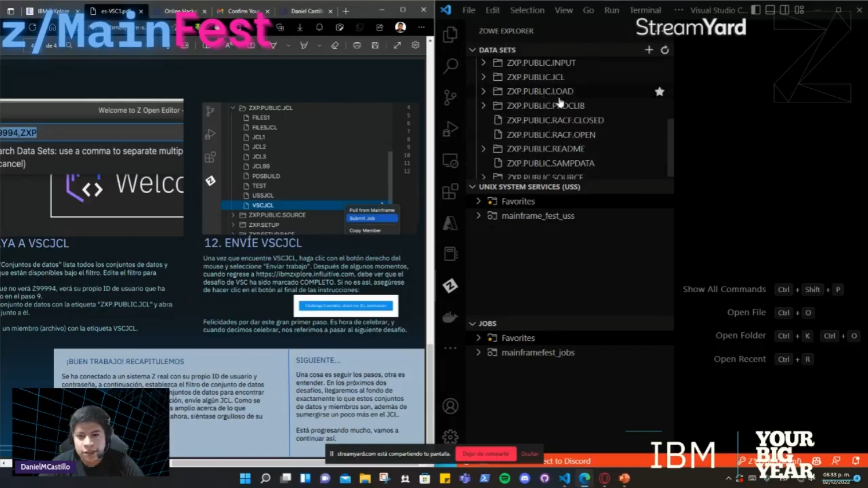Toggle Secondary Side Bar layout button
Viewport: 868px width, 488px height.
pyautogui.click(x=785, y=10)
